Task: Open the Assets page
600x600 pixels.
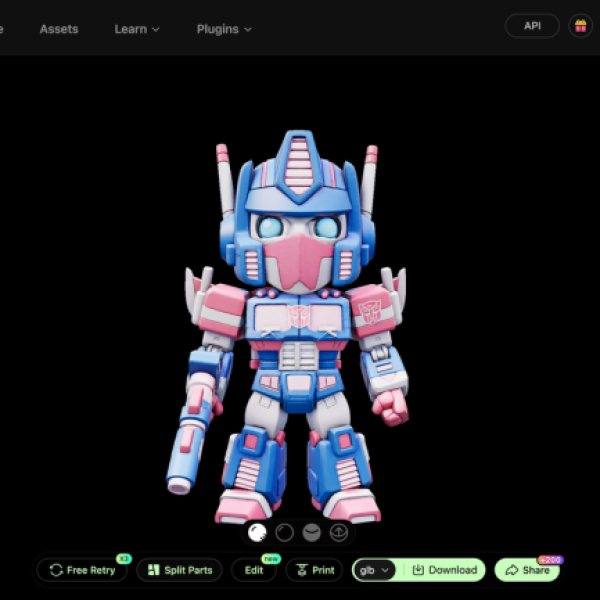Action: pos(59,29)
